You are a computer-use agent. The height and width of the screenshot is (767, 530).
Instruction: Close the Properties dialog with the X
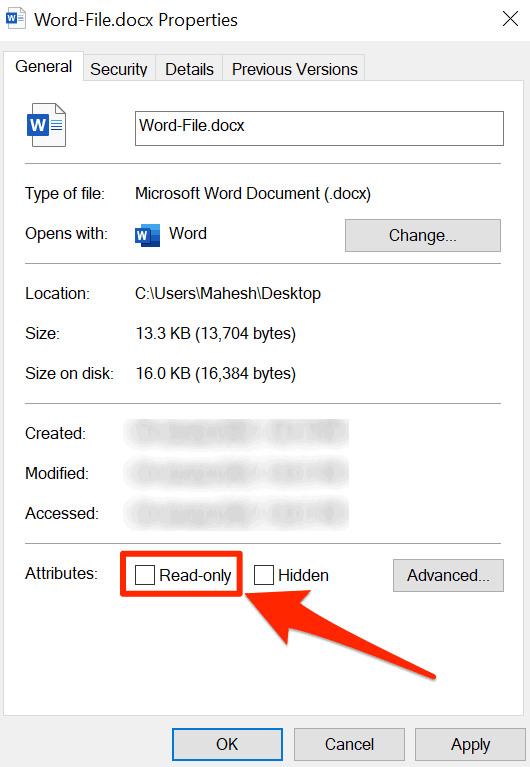tap(510, 19)
